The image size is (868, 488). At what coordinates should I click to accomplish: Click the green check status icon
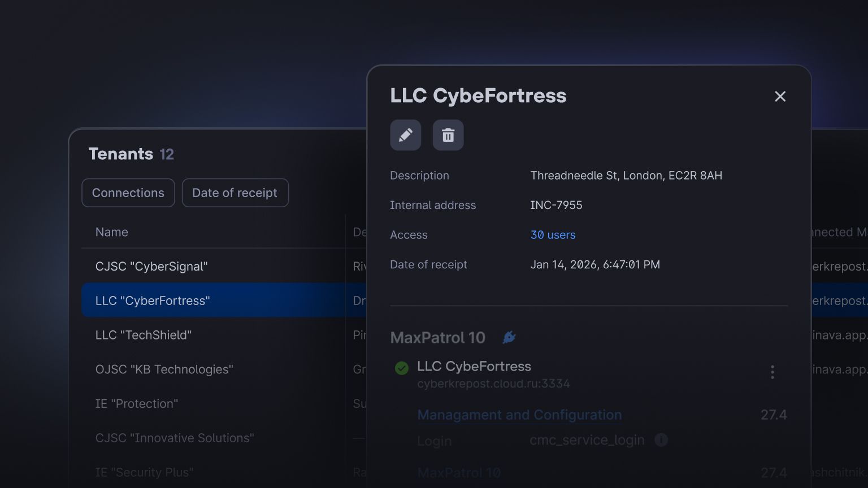(402, 368)
